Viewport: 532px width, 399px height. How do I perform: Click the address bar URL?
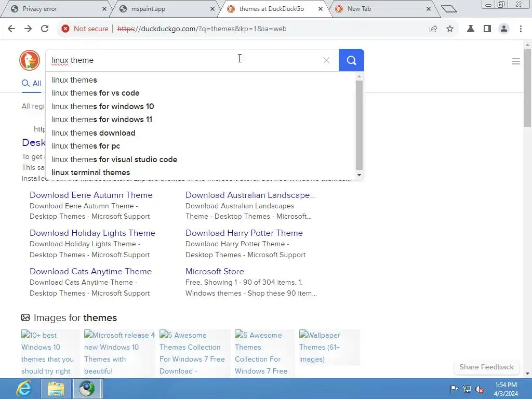(x=202, y=29)
